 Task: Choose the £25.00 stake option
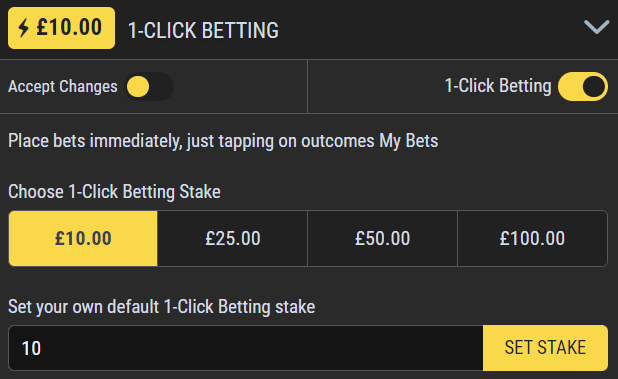pos(233,238)
